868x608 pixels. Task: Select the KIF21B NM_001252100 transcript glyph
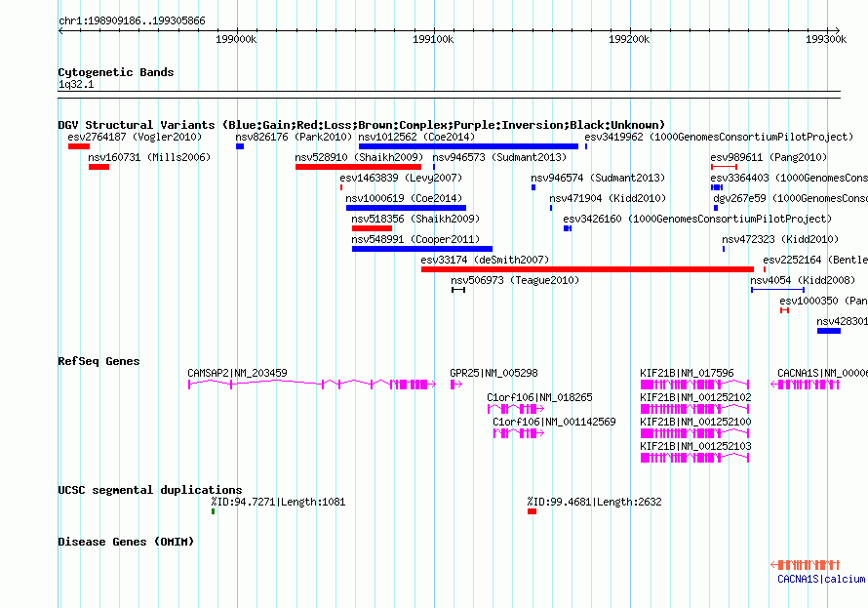pyautogui.click(x=694, y=433)
